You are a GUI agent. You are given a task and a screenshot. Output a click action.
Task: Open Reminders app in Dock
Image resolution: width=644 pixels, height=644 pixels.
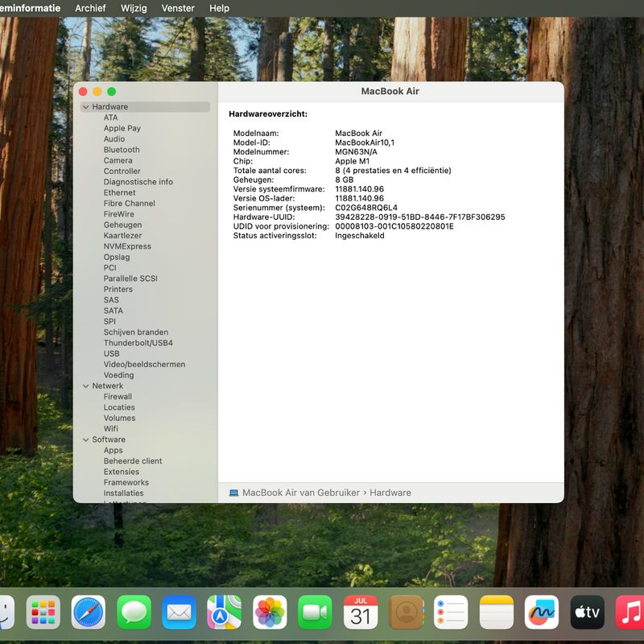point(451,612)
